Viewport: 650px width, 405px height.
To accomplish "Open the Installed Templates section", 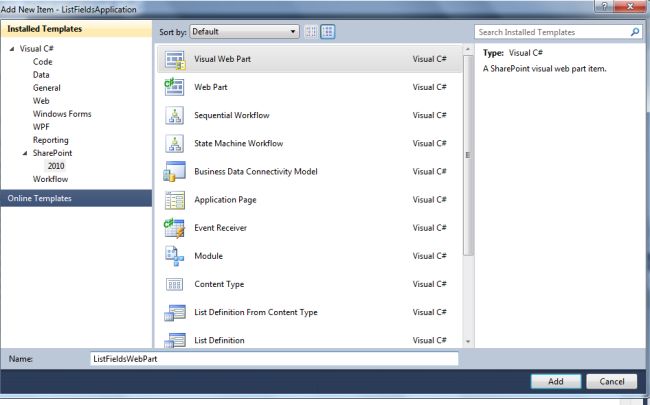I will coord(76,29).
